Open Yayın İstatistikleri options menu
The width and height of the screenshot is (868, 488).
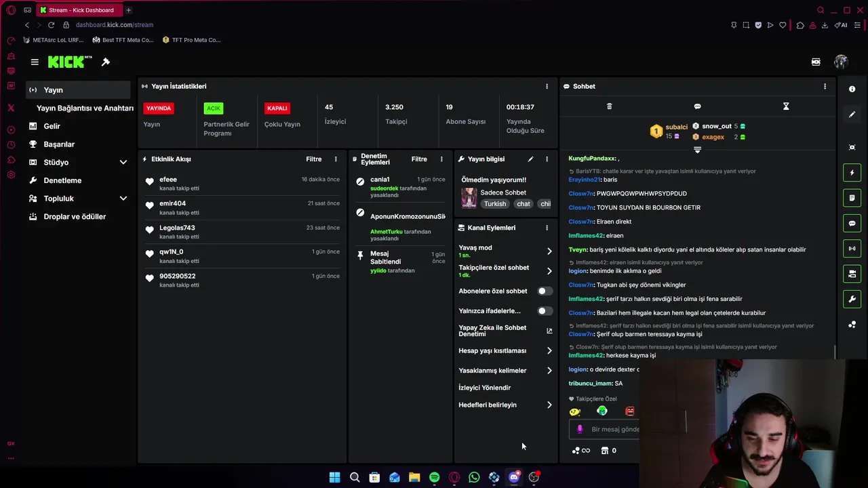(547, 86)
